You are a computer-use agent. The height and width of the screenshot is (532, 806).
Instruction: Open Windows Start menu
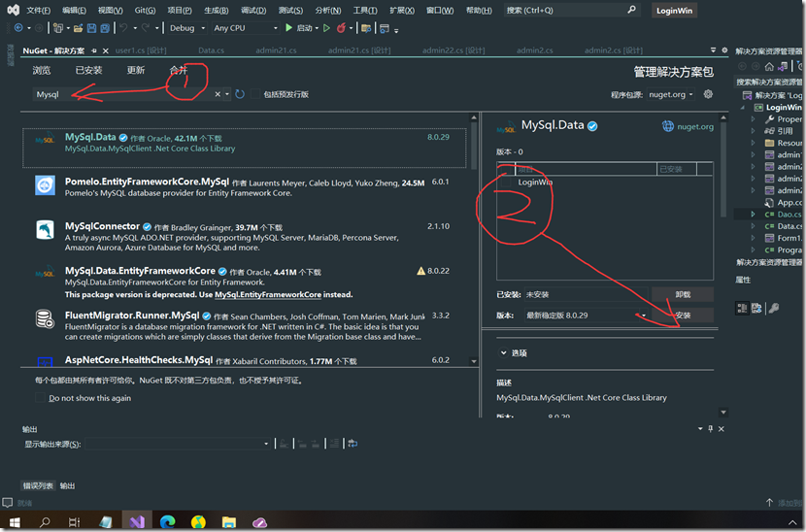(15, 522)
